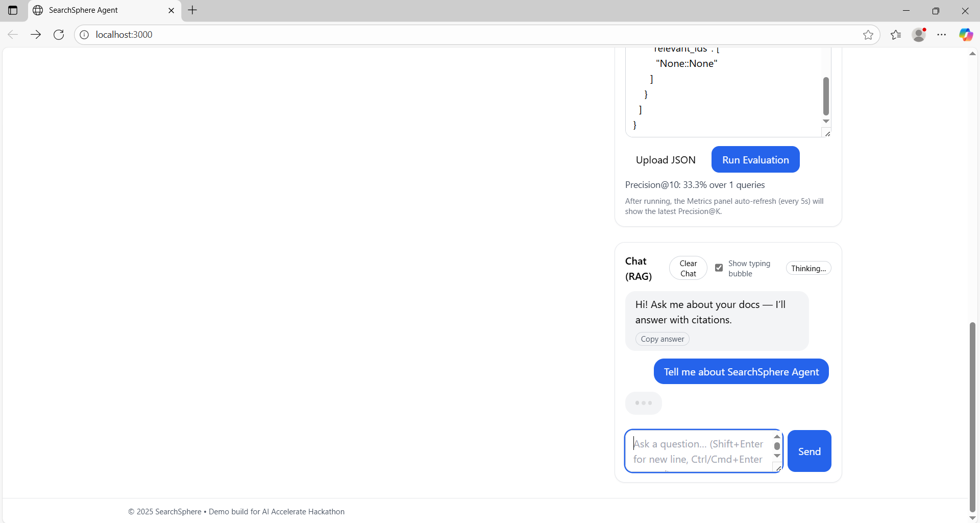
Task: Click the JSON textarea resize handle
Action: (827, 133)
